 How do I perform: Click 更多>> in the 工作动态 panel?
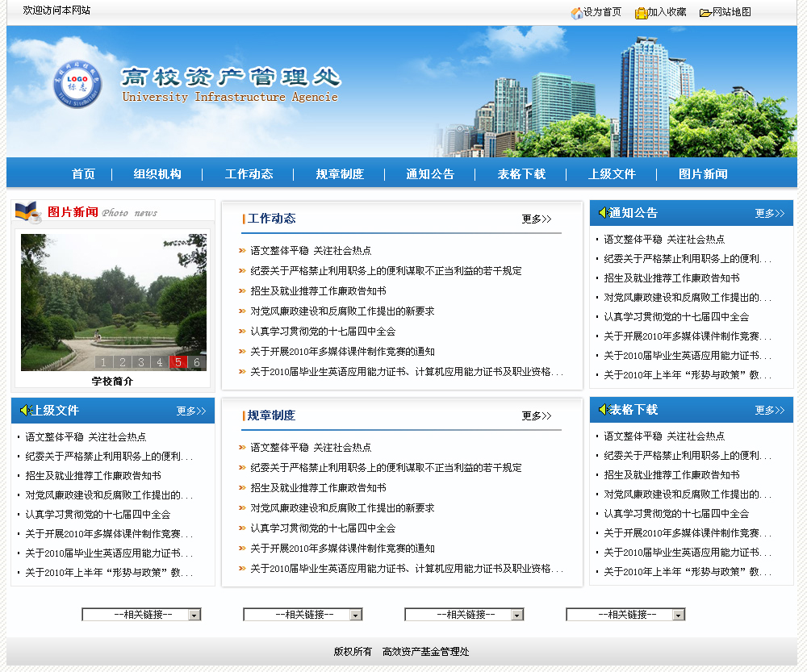click(x=536, y=219)
